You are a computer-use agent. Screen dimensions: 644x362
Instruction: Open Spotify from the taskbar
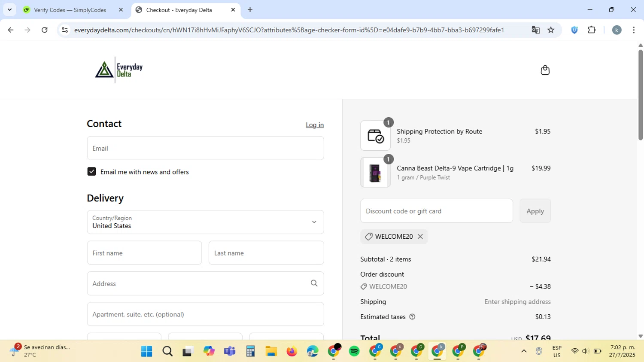coord(354,351)
